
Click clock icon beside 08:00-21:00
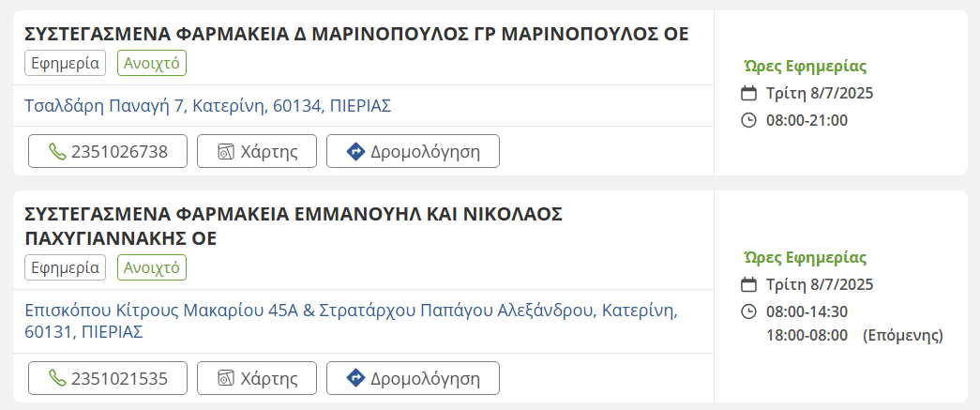[748, 120]
